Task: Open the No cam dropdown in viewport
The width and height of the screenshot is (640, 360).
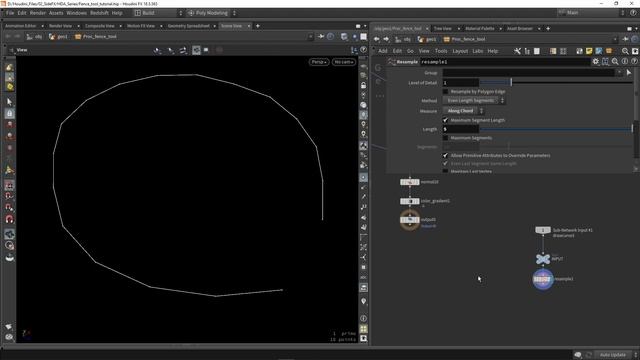Action: (343, 62)
